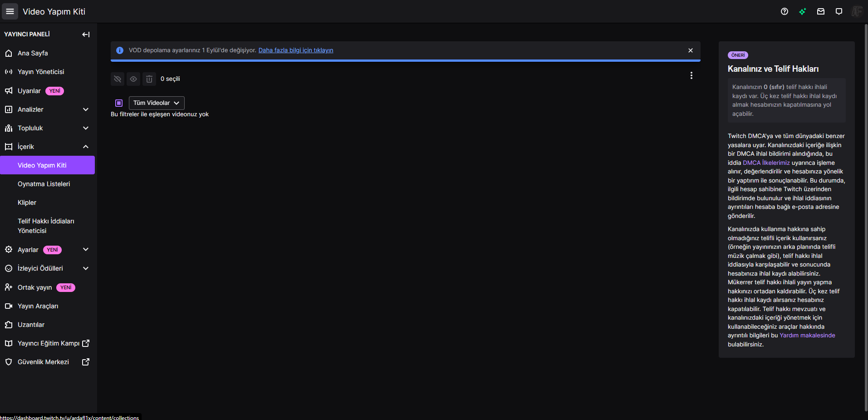The width and height of the screenshot is (868, 420).
Task: Click the İçerik section icon
Action: (x=9, y=147)
